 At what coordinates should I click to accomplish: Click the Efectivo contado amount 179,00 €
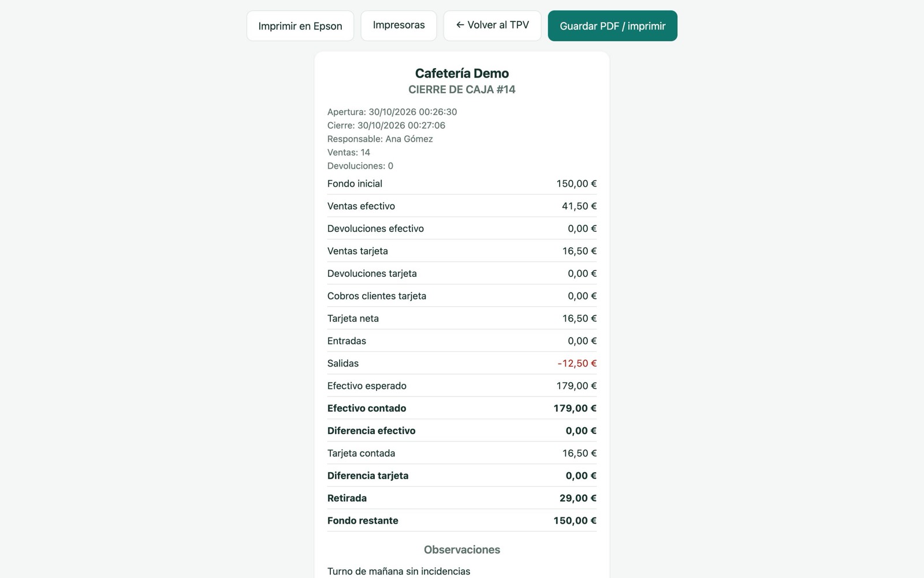coord(575,409)
